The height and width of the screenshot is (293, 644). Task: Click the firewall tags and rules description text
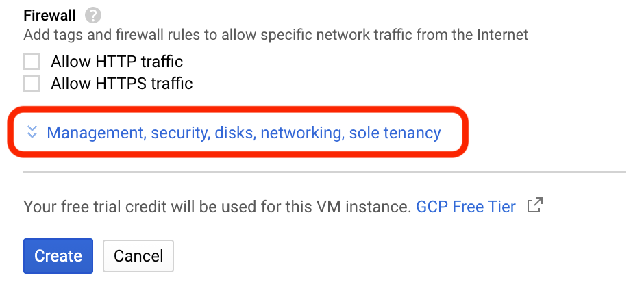pos(275,34)
